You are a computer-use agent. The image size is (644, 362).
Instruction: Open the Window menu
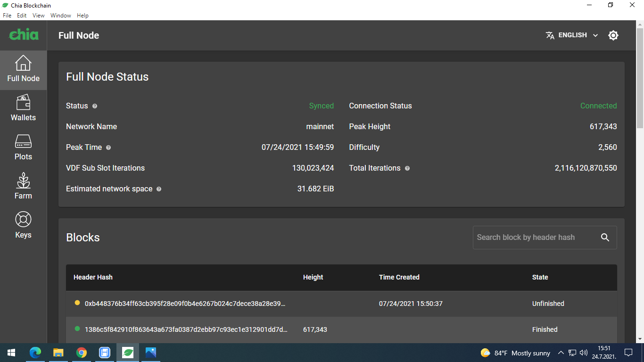(x=61, y=16)
